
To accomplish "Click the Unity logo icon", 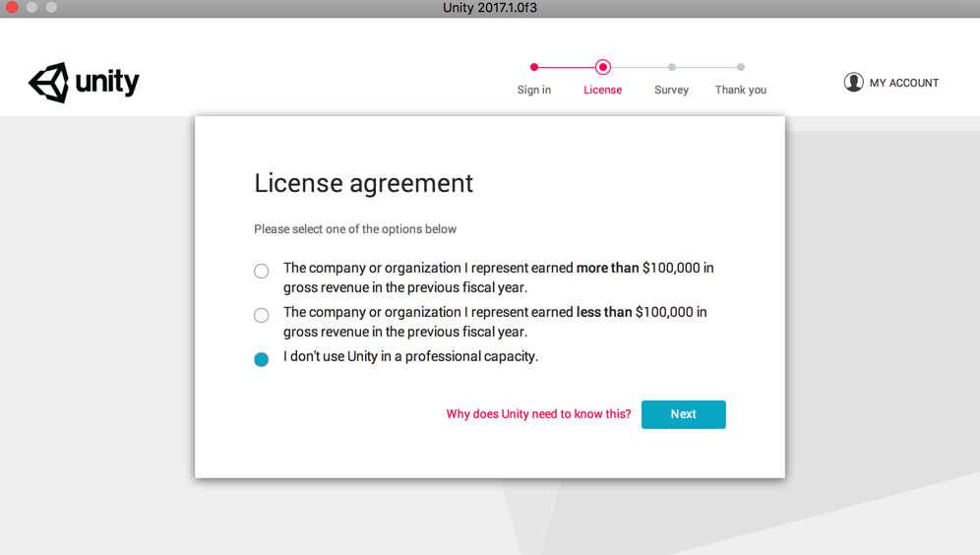I will (49, 83).
